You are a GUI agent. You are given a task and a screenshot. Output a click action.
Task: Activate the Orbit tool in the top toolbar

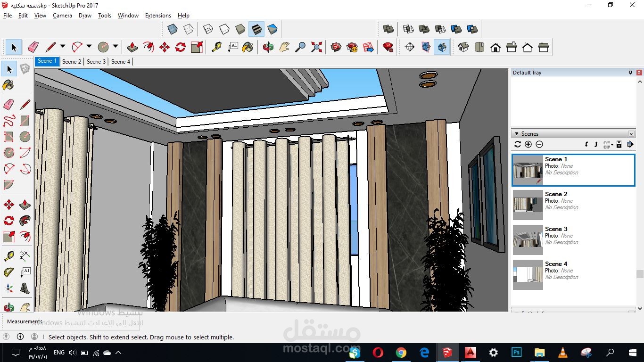coord(268,47)
